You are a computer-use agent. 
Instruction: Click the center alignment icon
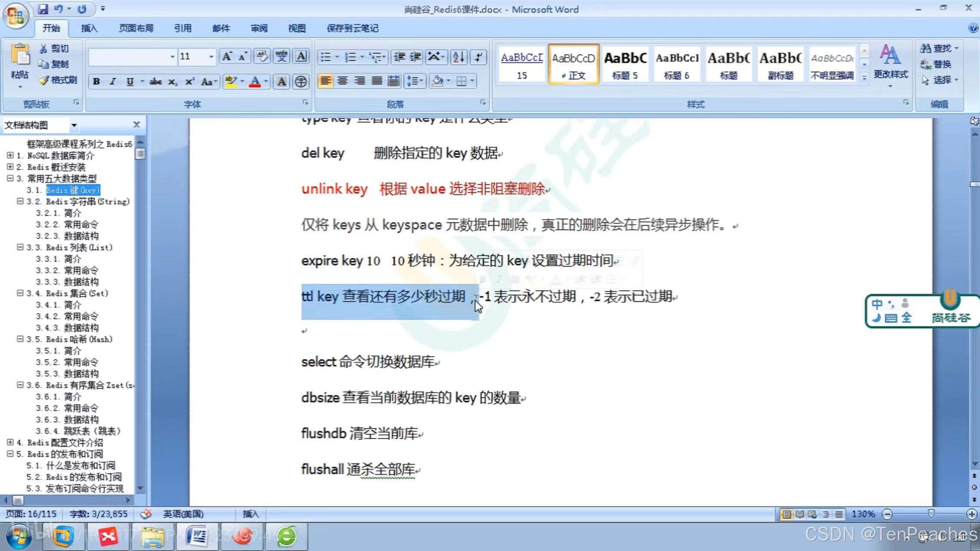coord(343,81)
